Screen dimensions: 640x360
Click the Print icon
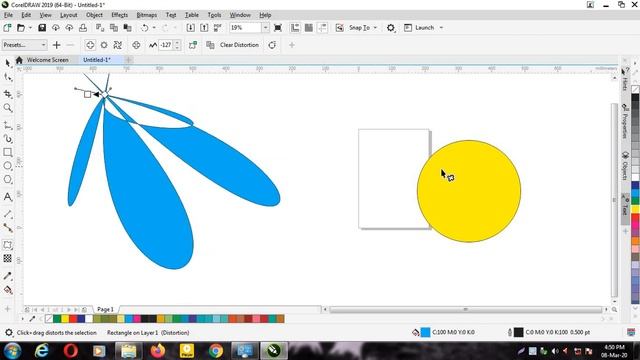pyautogui.click(x=83, y=28)
